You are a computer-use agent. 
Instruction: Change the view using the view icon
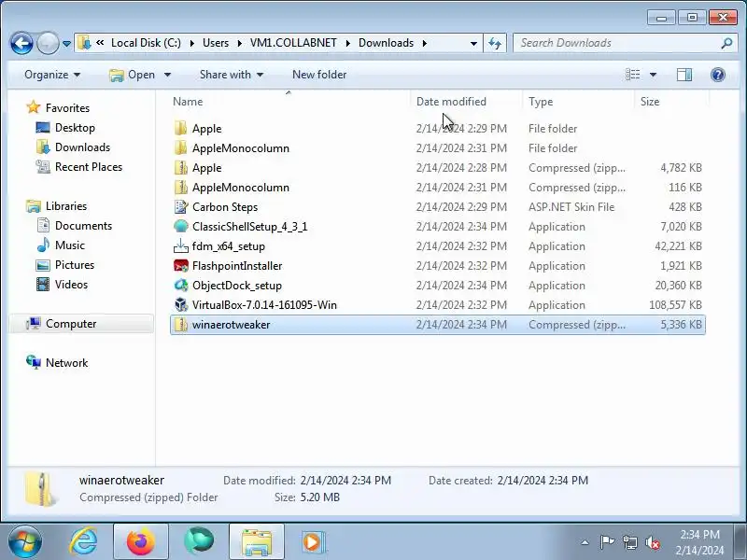click(x=633, y=75)
